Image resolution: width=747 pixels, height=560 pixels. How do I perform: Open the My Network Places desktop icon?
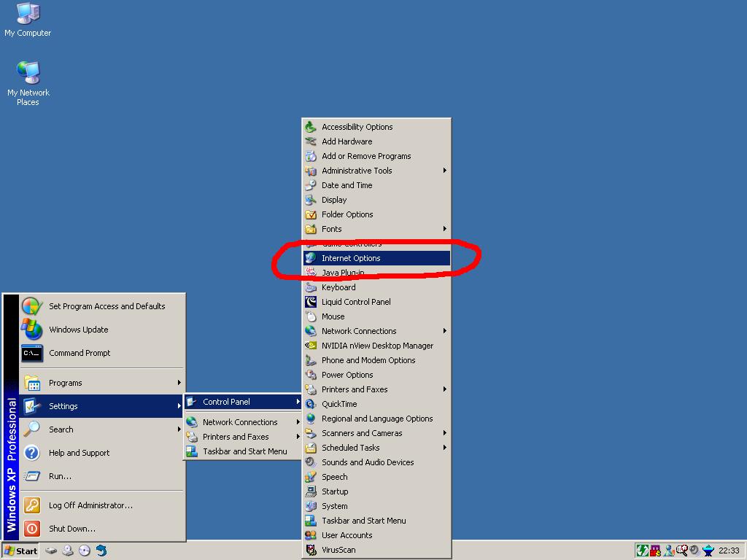[28, 84]
